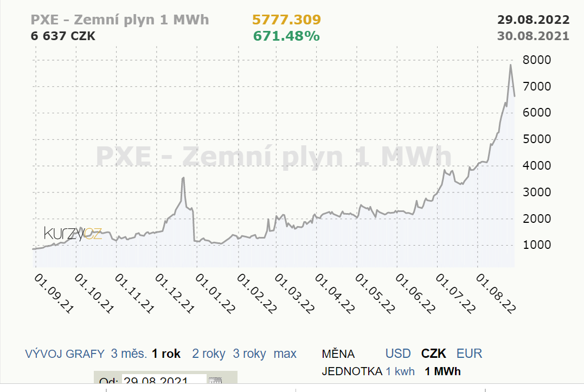Select the 3 měs. time range

coord(129,354)
